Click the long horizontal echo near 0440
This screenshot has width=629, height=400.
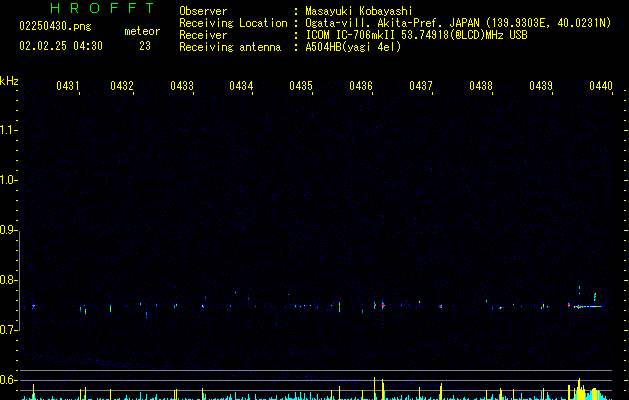[588, 307]
